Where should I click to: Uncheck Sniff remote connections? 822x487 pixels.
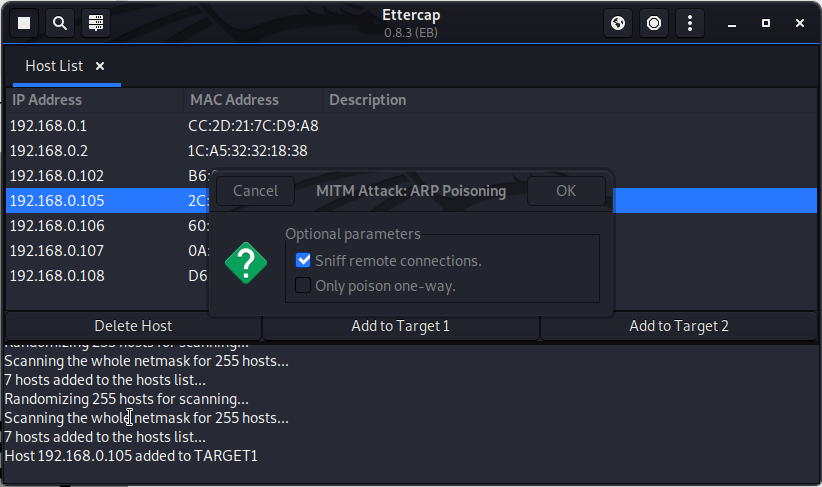coord(304,261)
